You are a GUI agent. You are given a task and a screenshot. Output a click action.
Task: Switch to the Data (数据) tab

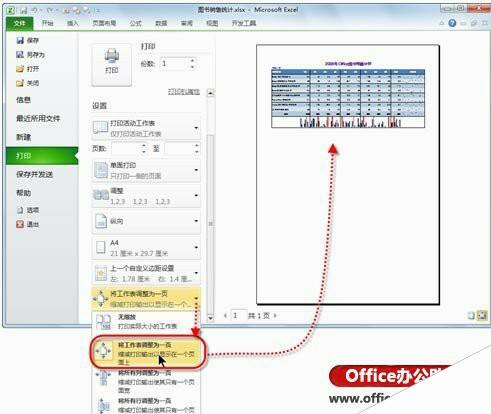pos(161,23)
